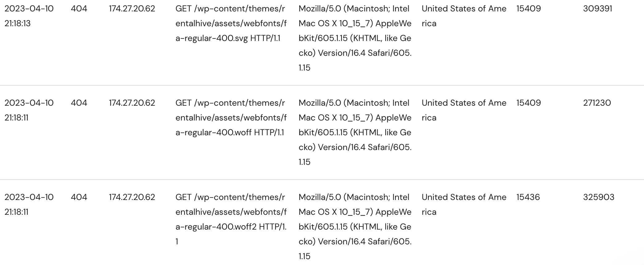Click the 325903 value
Viewport: 644px width, 265px height.
coord(599,197)
